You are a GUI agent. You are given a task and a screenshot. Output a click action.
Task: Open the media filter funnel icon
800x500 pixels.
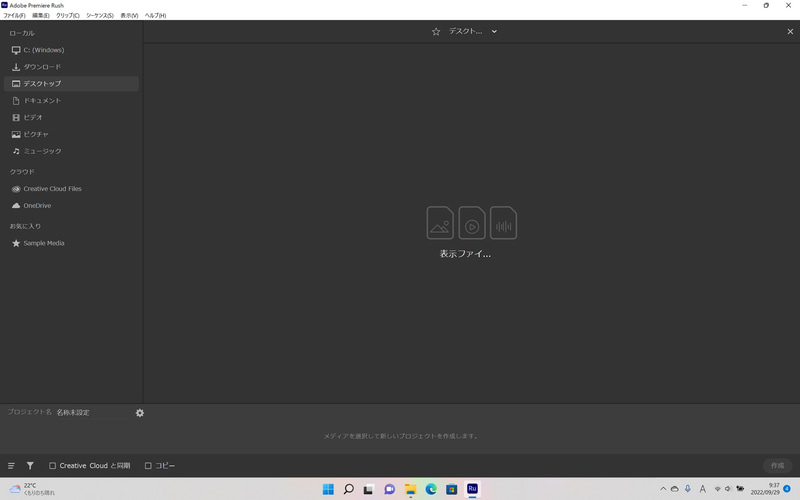pos(30,466)
